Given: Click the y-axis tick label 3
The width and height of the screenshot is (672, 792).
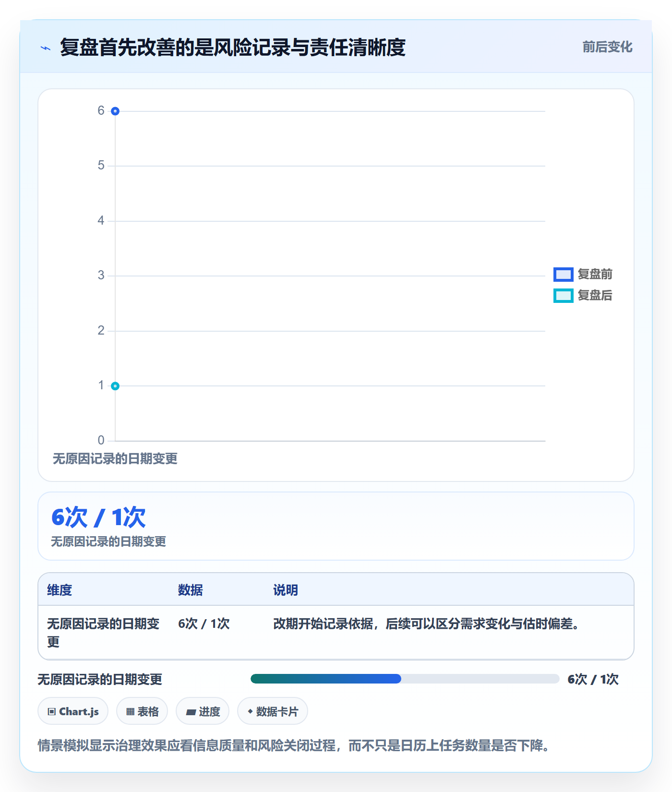Looking at the screenshot, I should [101, 276].
